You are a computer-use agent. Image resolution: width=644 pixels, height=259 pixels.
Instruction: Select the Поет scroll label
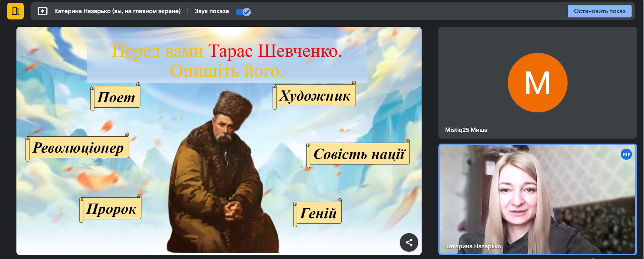(x=116, y=97)
